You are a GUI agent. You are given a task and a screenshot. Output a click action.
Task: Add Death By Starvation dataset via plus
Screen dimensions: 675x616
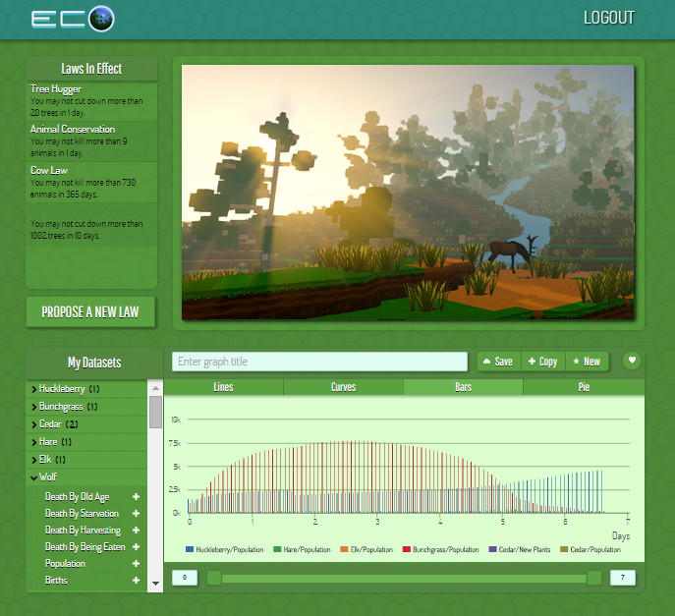click(137, 514)
